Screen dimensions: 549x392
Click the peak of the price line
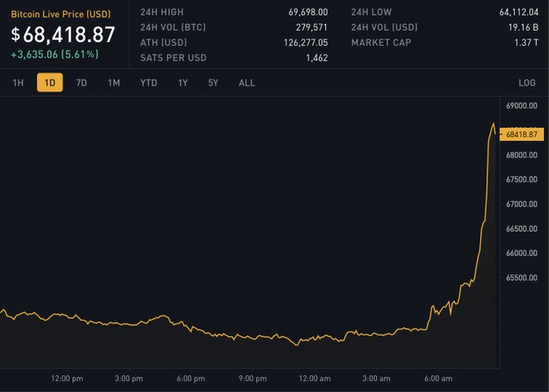[493, 123]
